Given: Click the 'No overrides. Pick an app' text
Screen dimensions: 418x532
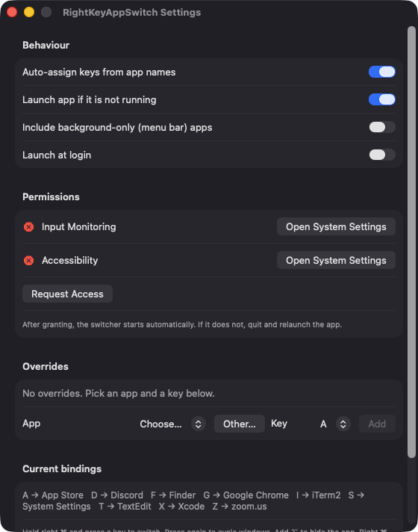Looking at the screenshot, I should point(119,393).
